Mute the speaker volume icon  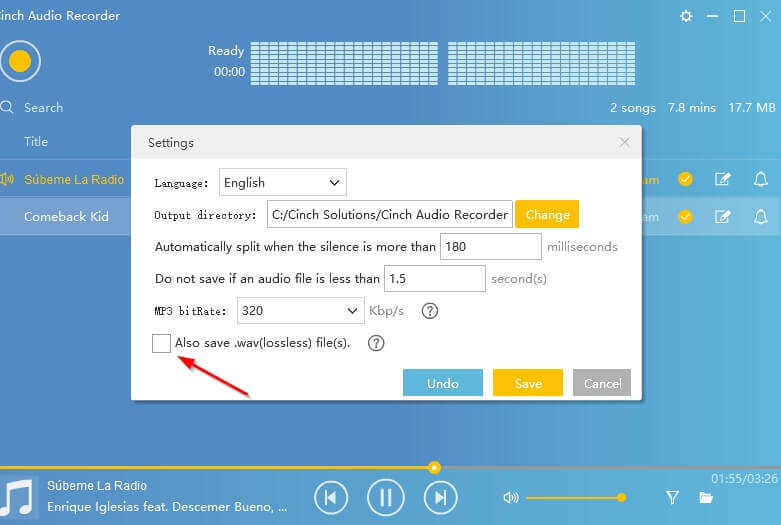[x=511, y=498]
